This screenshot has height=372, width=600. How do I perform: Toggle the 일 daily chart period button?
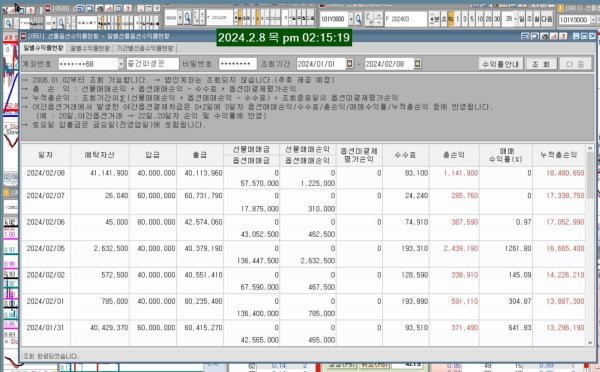pyautogui.click(x=522, y=19)
